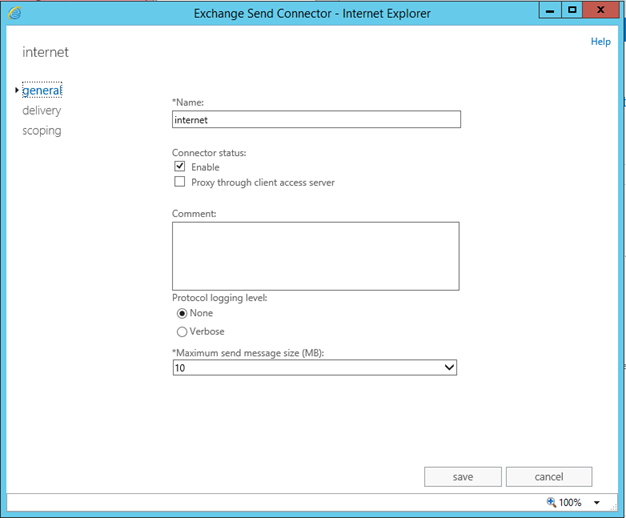
Task: Click the Connector status label
Action: coord(209,153)
